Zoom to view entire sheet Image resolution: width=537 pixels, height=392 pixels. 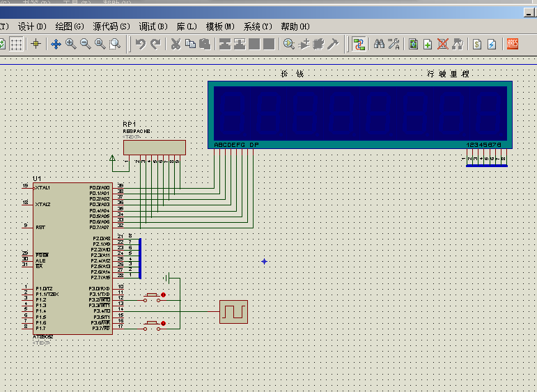coord(100,44)
